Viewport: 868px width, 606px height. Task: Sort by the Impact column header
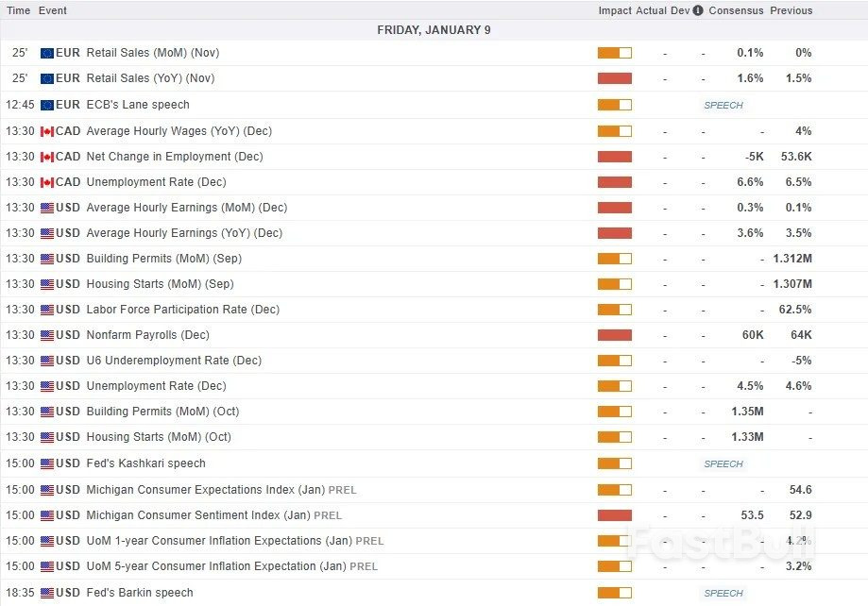tap(614, 10)
